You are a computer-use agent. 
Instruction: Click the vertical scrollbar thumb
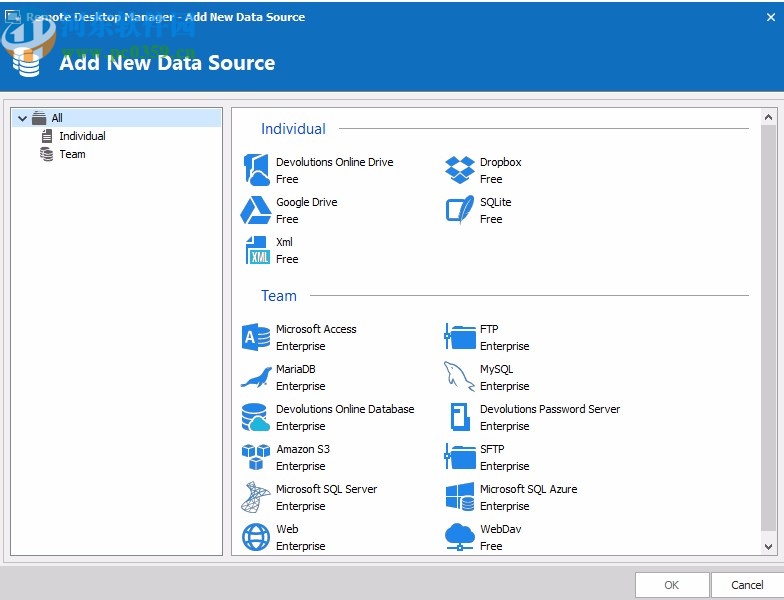click(768, 328)
